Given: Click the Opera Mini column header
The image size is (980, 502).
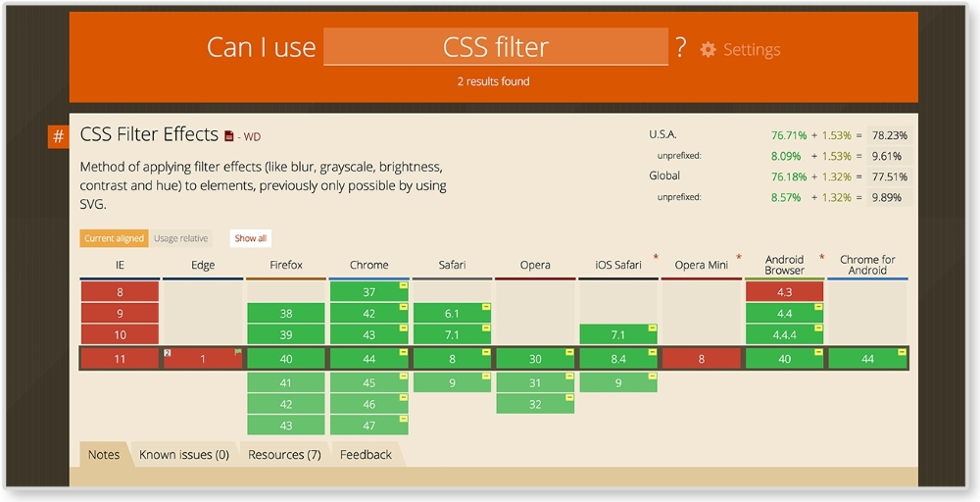Looking at the screenshot, I should [x=702, y=265].
